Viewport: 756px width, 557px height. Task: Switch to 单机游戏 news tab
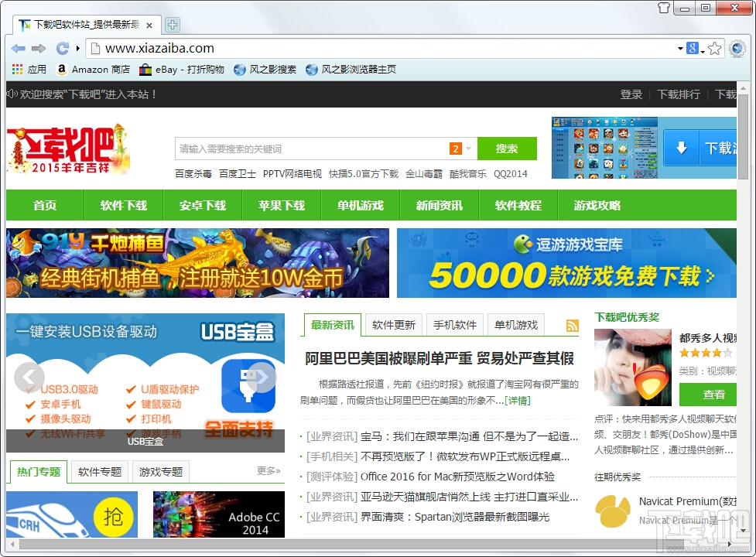pyautogui.click(x=516, y=325)
